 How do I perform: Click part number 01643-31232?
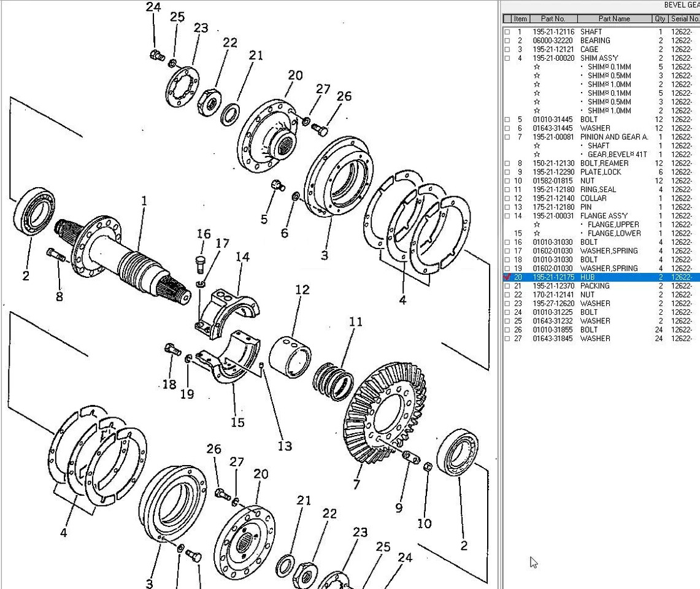click(553, 321)
